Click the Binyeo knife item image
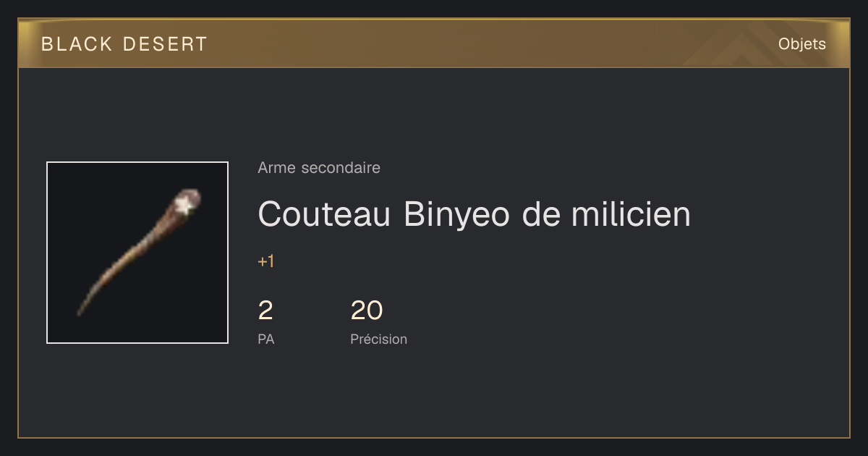The image size is (868, 456). (x=137, y=253)
